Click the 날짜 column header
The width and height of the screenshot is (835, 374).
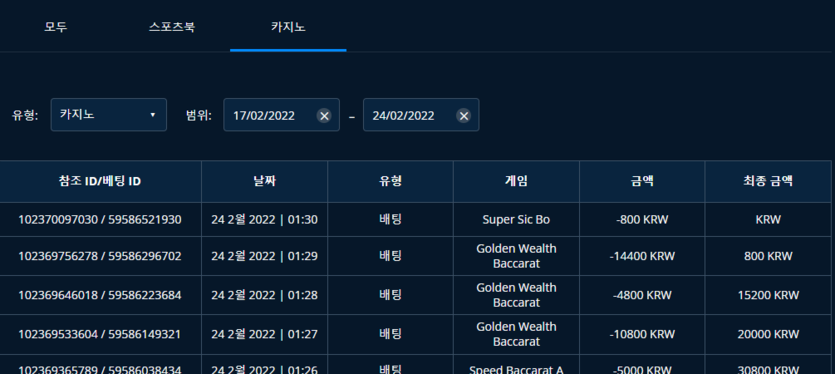click(265, 181)
